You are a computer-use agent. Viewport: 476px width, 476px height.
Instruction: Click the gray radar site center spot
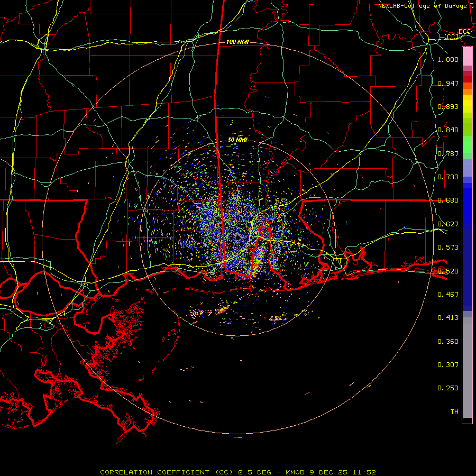point(237,237)
